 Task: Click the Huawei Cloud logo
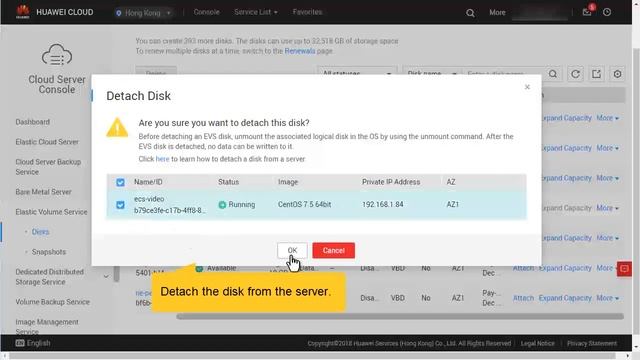click(x=23, y=12)
